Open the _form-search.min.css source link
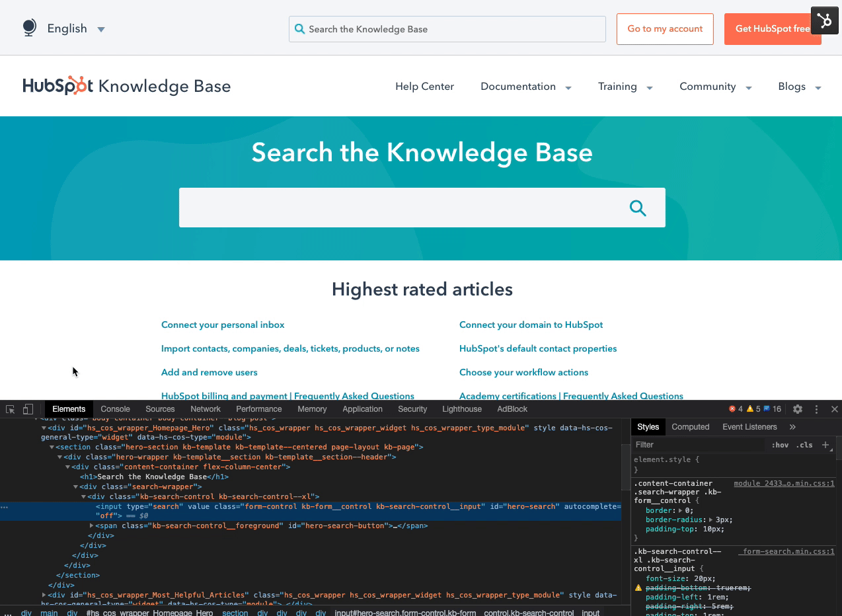This screenshot has height=616, width=842. [x=786, y=551]
